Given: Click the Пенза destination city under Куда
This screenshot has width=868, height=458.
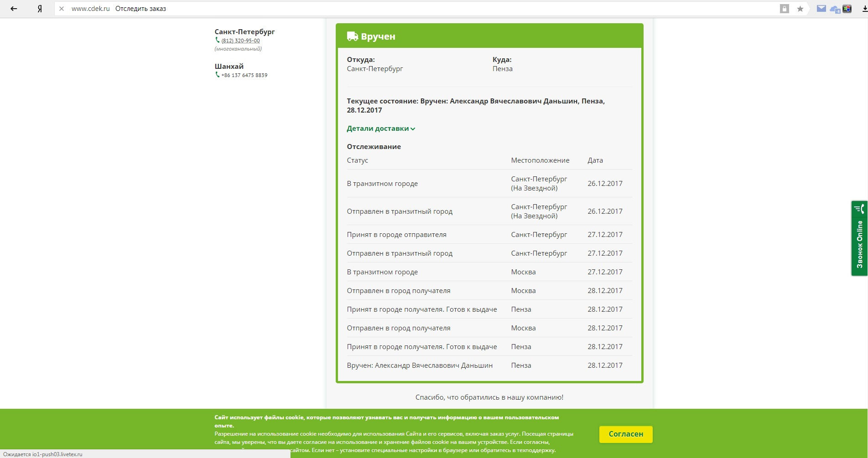Looking at the screenshot, I should (503, 69).
